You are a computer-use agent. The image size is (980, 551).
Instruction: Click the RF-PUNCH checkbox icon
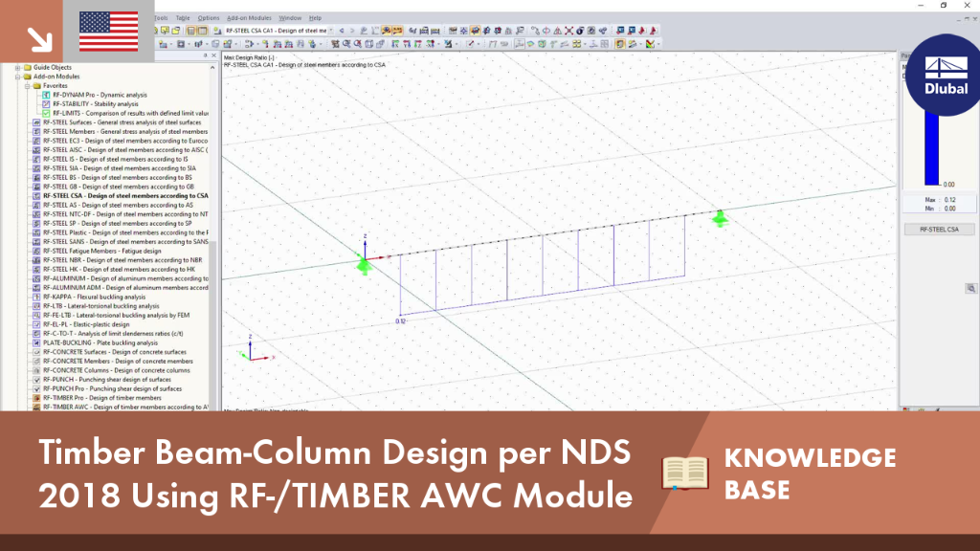36,380
